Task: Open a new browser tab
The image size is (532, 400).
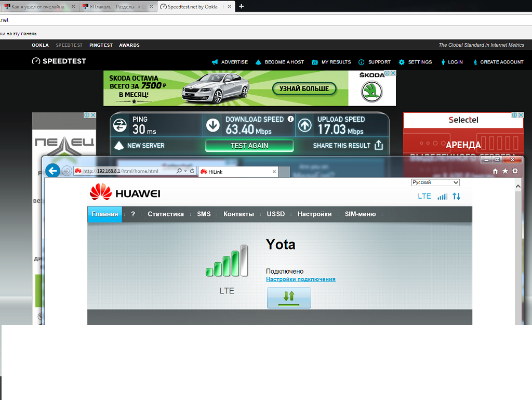Action: [x=241, y=6]
